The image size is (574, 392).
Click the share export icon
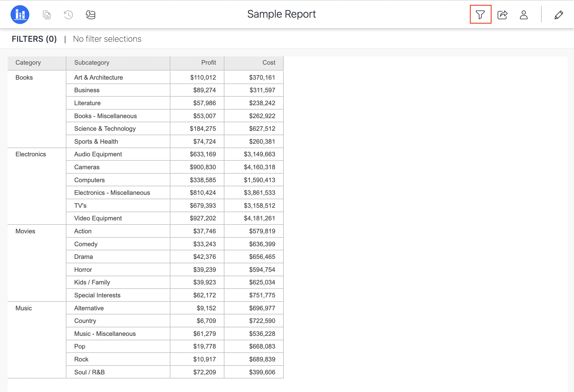(x=502, y=14)
